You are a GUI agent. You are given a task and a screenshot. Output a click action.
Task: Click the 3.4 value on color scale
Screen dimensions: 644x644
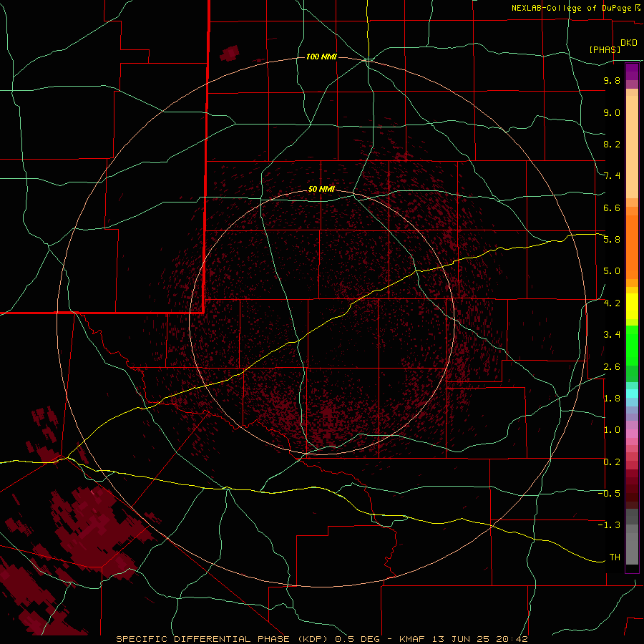click(612, 335)
